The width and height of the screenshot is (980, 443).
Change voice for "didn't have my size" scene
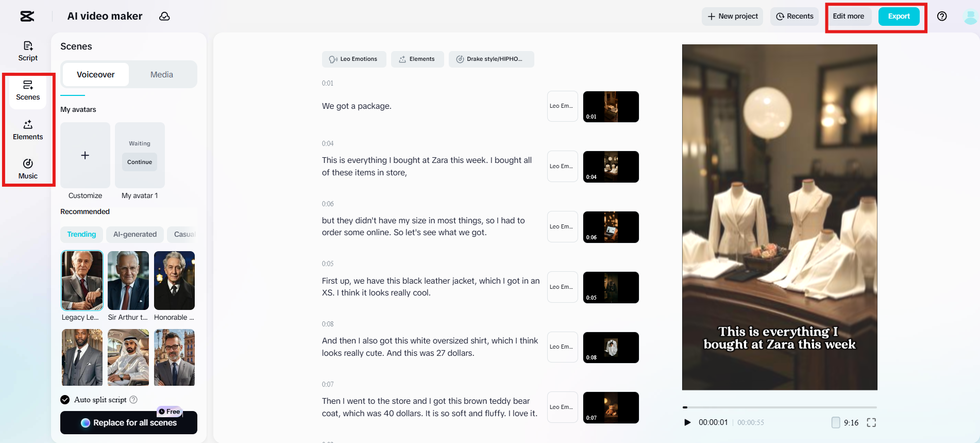click(x=563, y=226)
